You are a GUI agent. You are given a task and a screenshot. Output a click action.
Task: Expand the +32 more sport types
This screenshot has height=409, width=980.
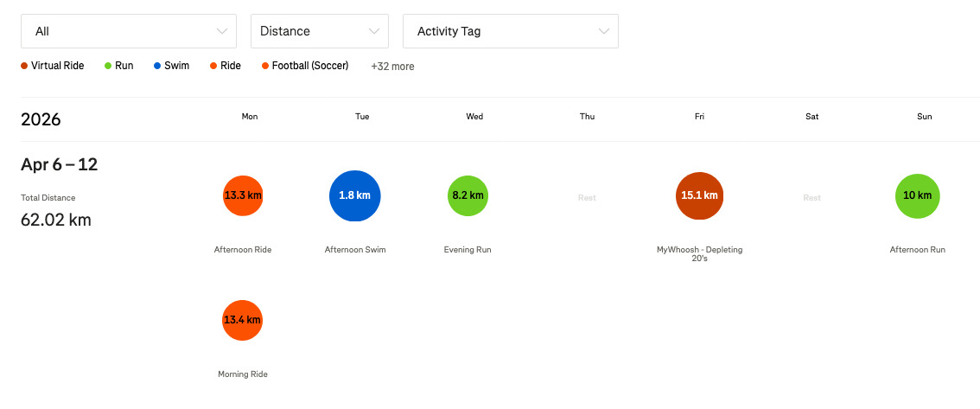click(392, 67)
